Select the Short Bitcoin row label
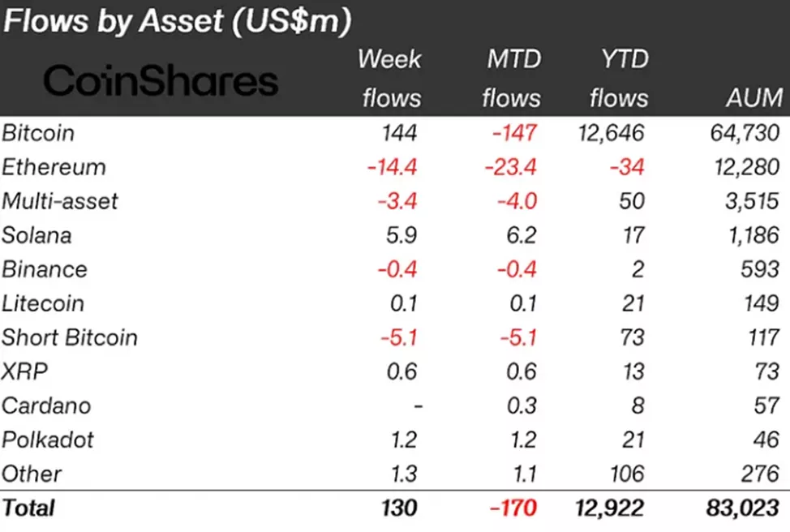Viewport: 790px width, 532px height. coord(70,337)
